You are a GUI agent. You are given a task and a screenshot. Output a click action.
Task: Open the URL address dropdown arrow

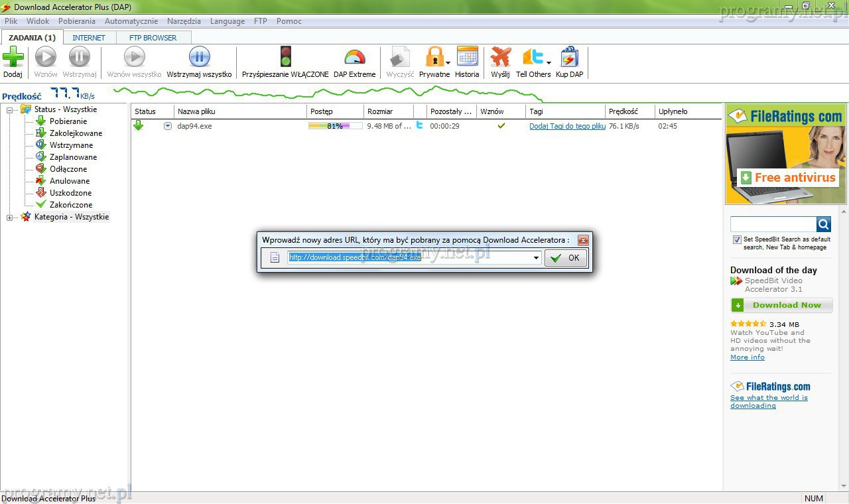pyautogui.click(x=536, y=258)
